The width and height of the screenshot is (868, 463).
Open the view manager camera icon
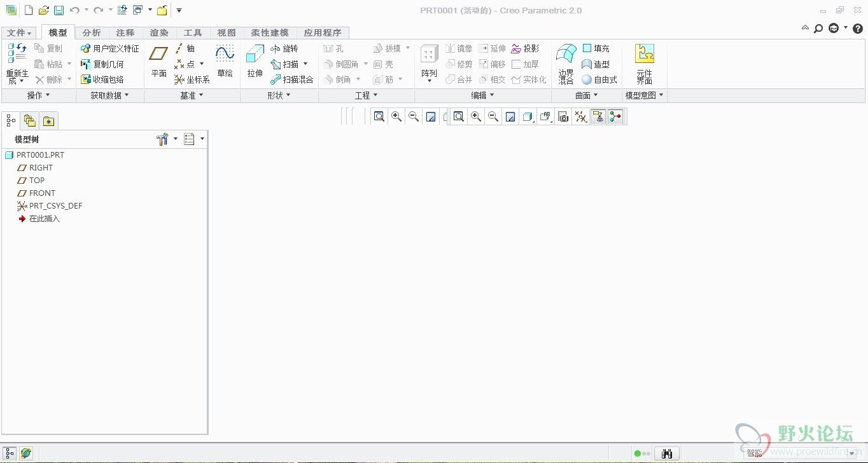point(563,116)
